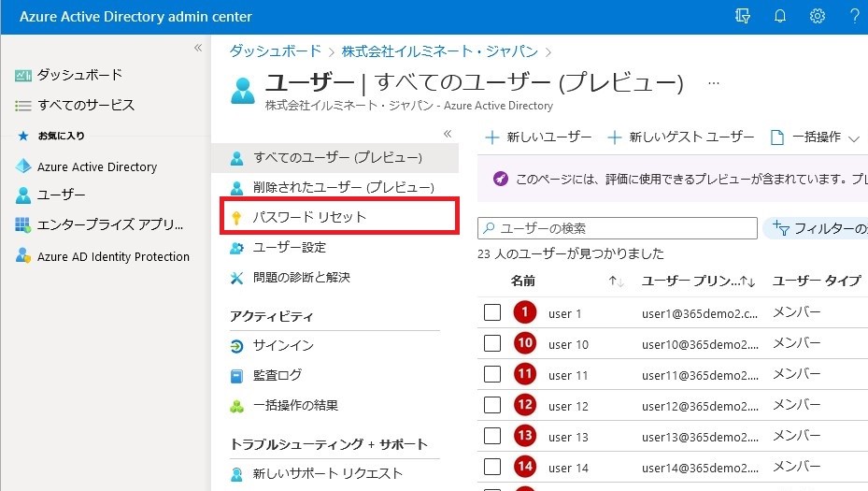This screenshot has height=491, width=868.
Task: Click the エンタープライズ アプリ grid icon
Action: (22, 225)
